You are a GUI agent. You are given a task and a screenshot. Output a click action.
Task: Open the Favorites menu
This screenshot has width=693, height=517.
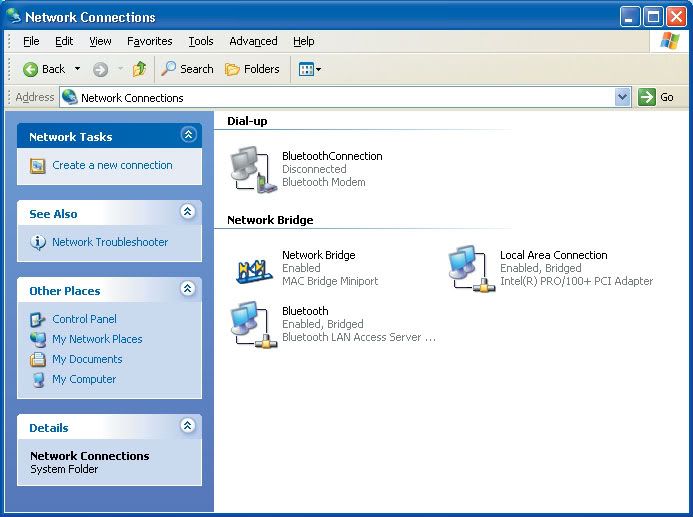(149, 41)
